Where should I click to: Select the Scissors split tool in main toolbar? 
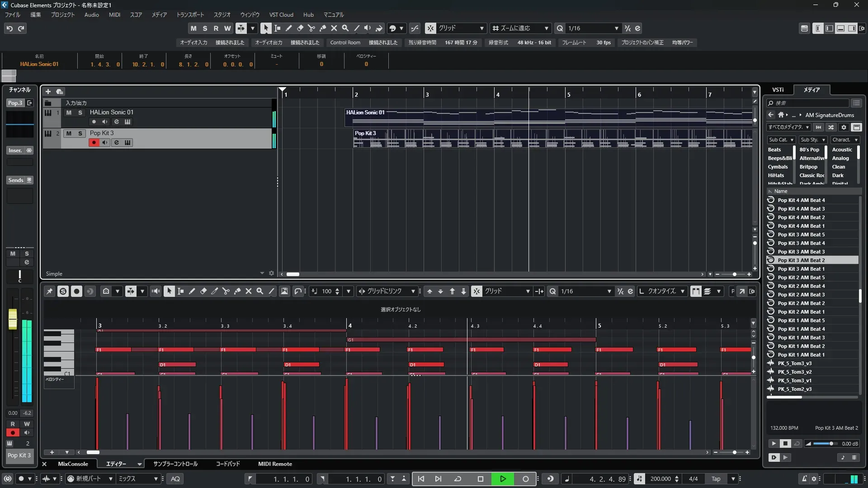(x=311, y=28)
